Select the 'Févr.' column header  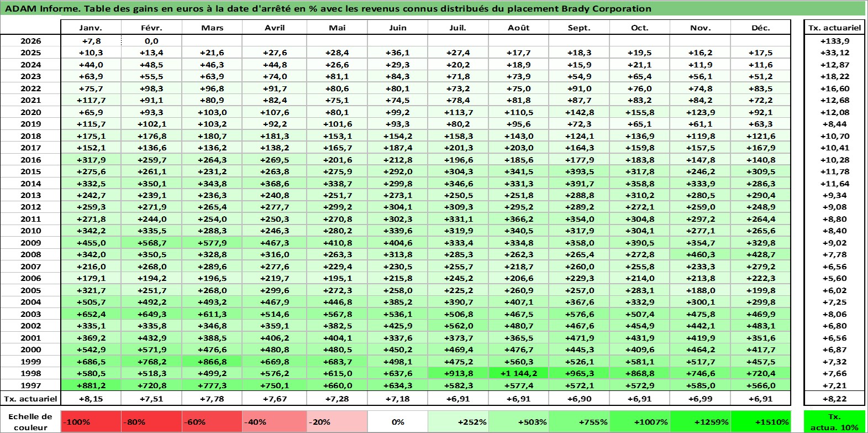151,28
